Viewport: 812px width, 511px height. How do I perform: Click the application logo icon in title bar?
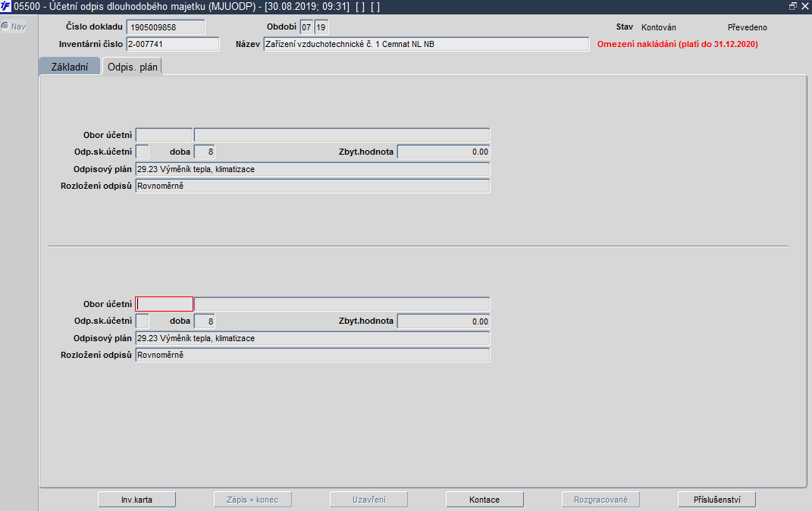(6, 6)
